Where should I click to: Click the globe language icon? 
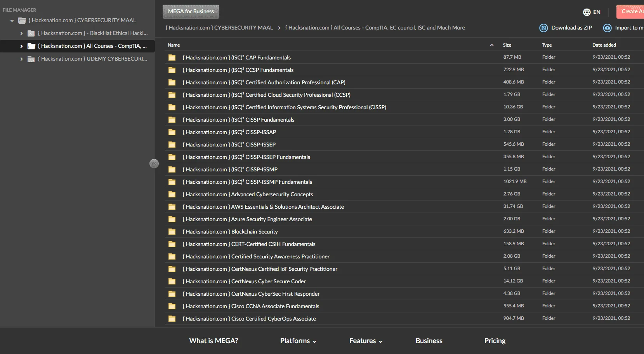point(587,12)
